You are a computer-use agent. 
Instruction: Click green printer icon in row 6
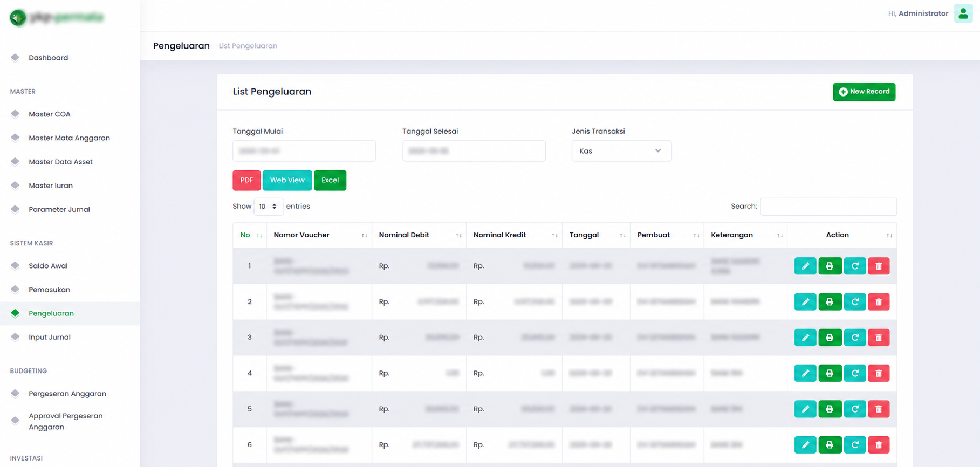click(x=830, y=445)
